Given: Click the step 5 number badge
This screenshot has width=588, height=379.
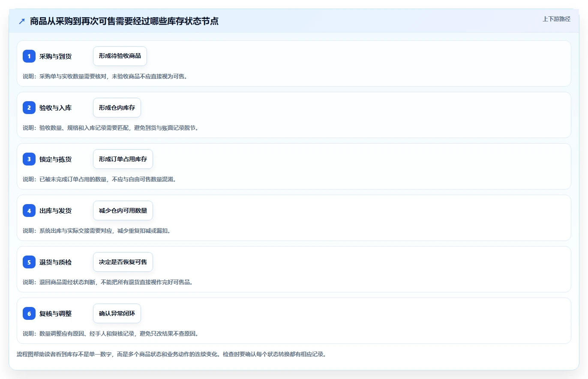Looking at the screenshot, I should [x=29, y=262].
